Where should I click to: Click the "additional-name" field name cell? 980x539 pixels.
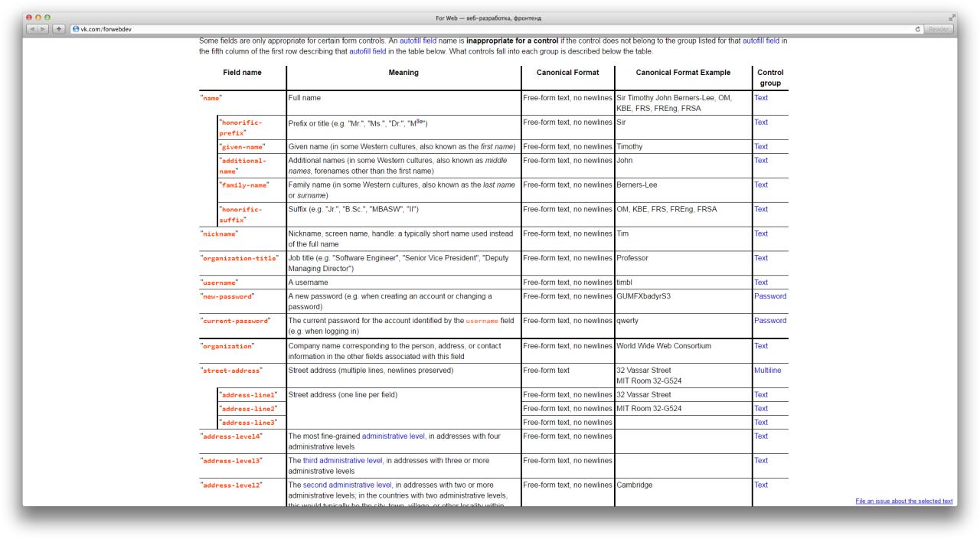tap(252, 165)
